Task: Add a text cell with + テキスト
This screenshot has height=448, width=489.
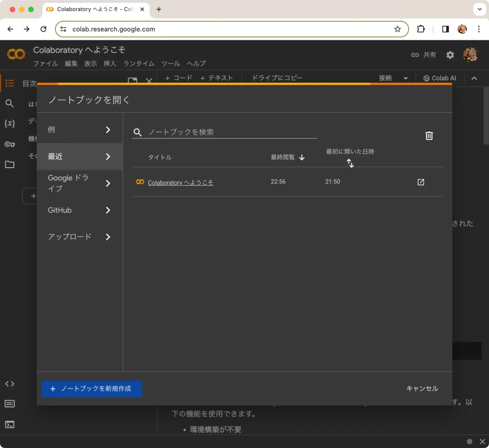Action: [216, 78]
